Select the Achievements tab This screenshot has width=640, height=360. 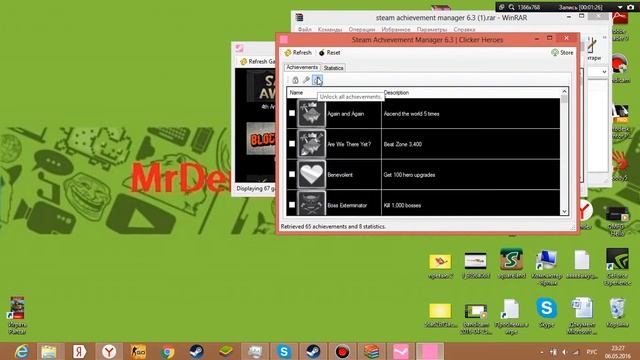(302, 67)
